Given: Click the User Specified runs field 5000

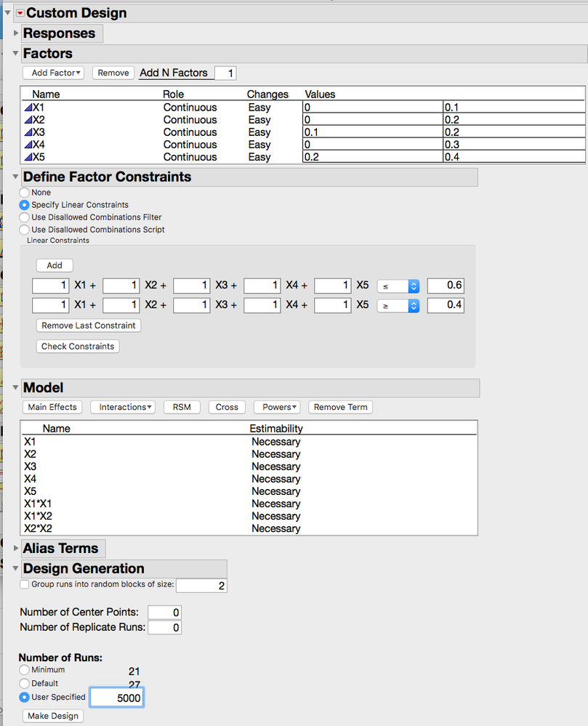Looking at the screenshot, I should click(x=117, y=698).
